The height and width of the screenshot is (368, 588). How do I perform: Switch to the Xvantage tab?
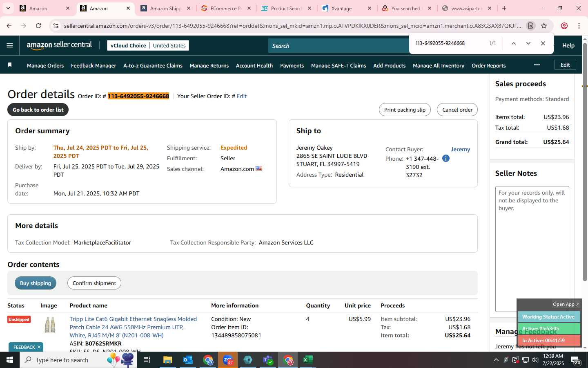[346, 8]
